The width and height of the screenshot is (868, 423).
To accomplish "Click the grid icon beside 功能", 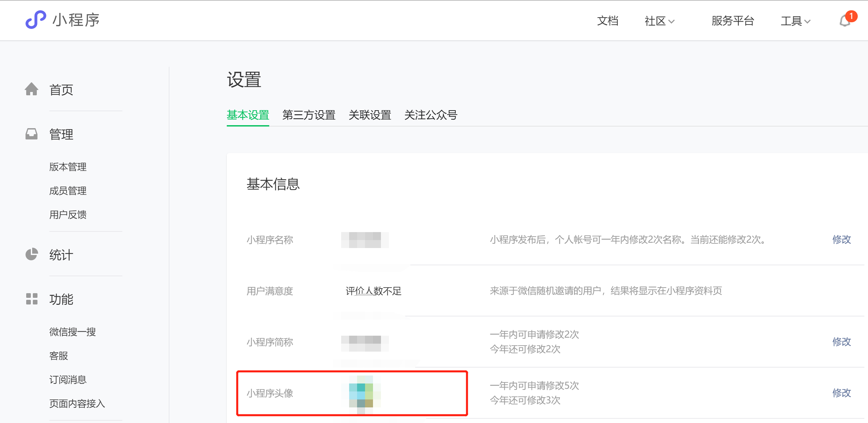I will click(31, 299).
